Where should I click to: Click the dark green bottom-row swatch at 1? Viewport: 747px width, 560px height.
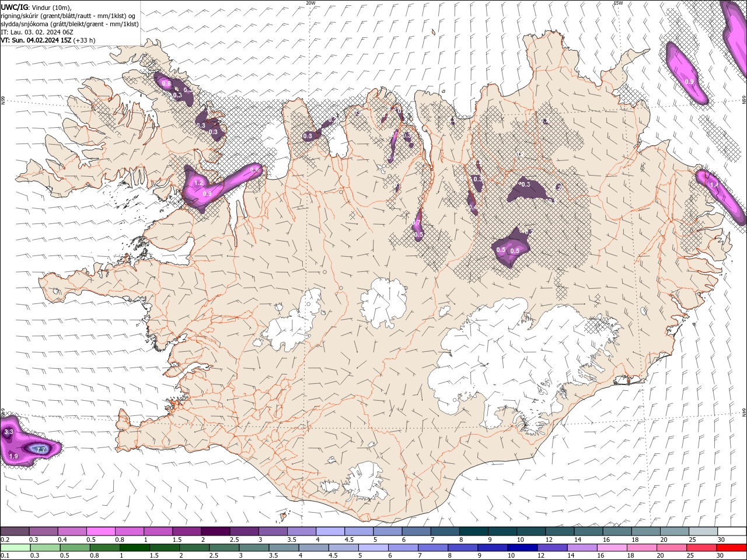pyautogui.click(x=134, y=548)
